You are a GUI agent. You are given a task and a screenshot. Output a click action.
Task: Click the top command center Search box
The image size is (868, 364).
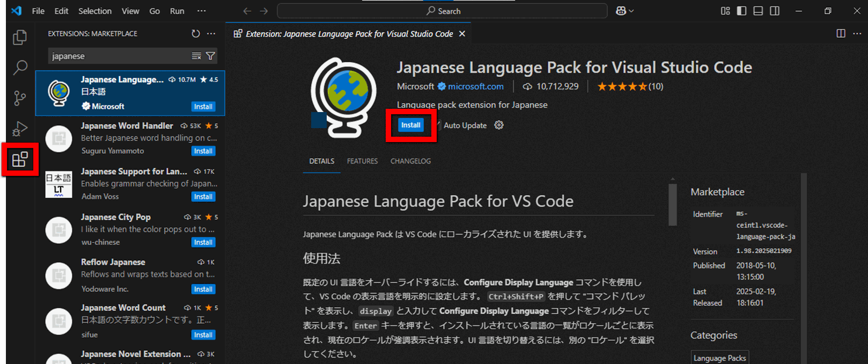pyautogui.click(x=442, y=11)
